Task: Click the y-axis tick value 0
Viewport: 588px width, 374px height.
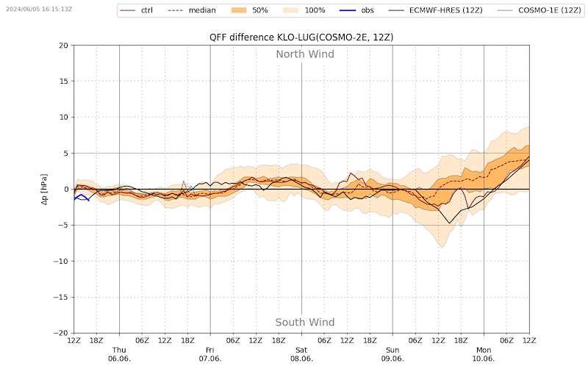Action: [x=66, y=190]
